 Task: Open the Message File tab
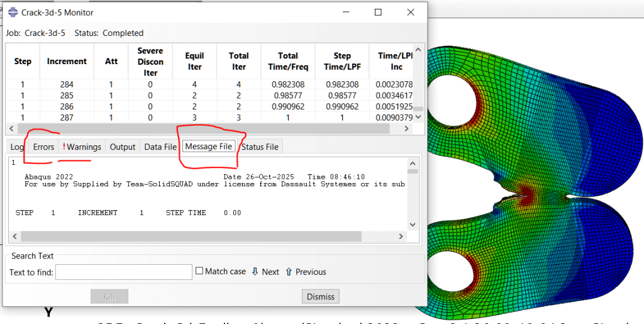[209, 147]
